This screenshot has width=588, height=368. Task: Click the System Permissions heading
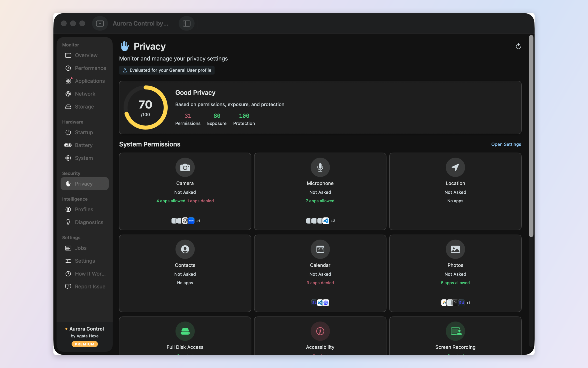(150, 144)
